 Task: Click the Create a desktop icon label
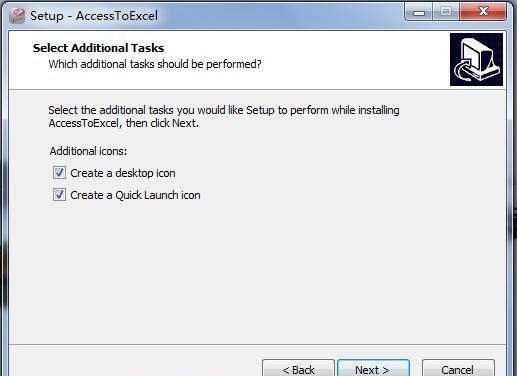click(123, 173)
